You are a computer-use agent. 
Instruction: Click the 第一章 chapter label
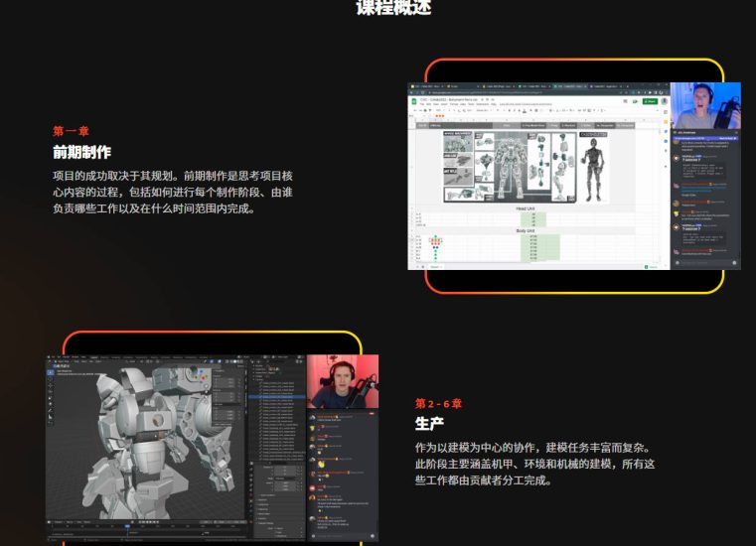click(x=71, y=131)
